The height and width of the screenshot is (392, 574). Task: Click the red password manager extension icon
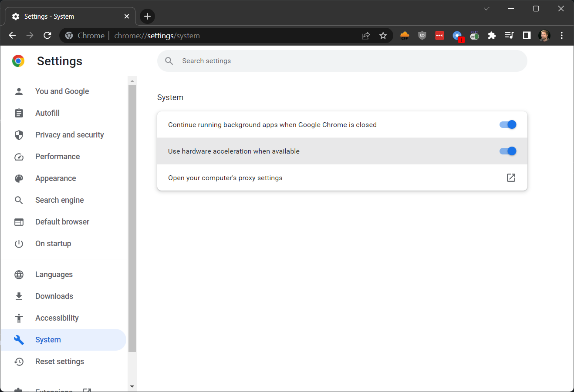(439, 36)
